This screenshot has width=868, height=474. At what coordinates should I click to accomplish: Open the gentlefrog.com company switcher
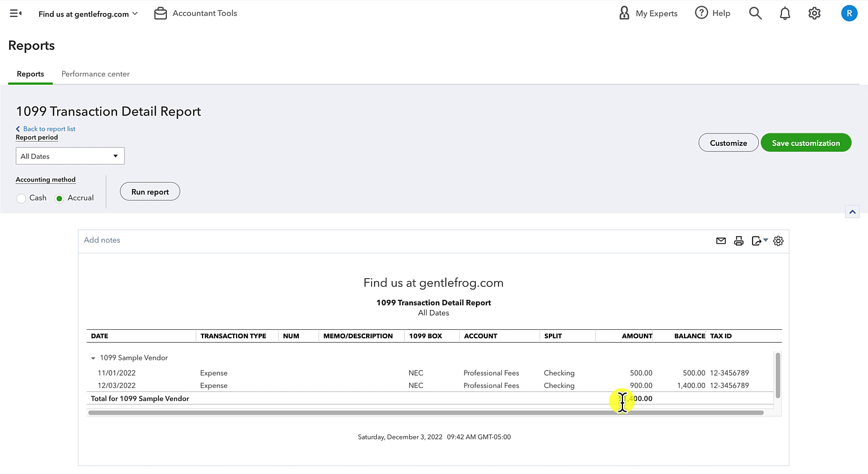[x=88, y=14]
